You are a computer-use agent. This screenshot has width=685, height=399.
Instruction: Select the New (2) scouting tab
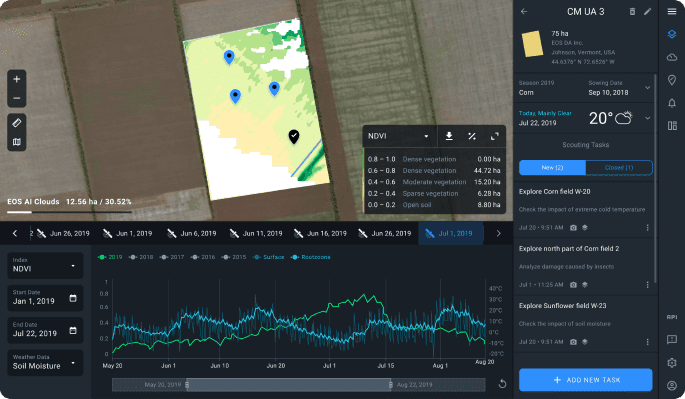[x=552, y=167]
